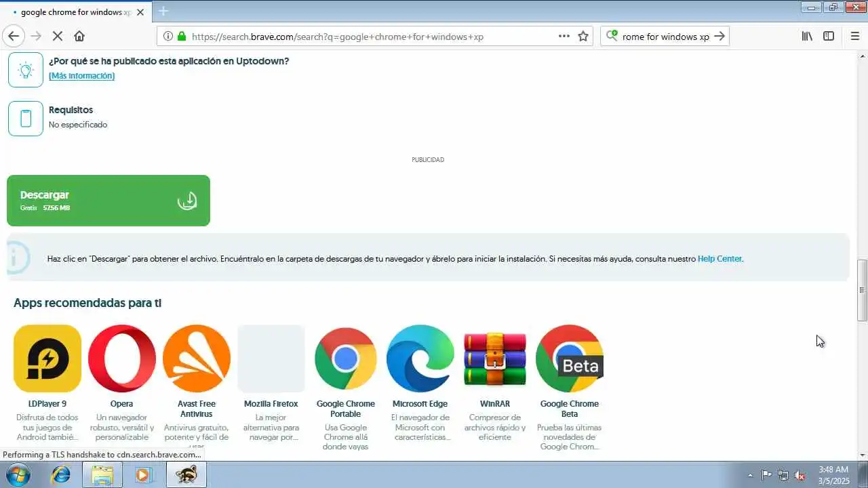868x488 pixels.
Task: Click the WinRAR title link
Action: click(x=495, y=404)
